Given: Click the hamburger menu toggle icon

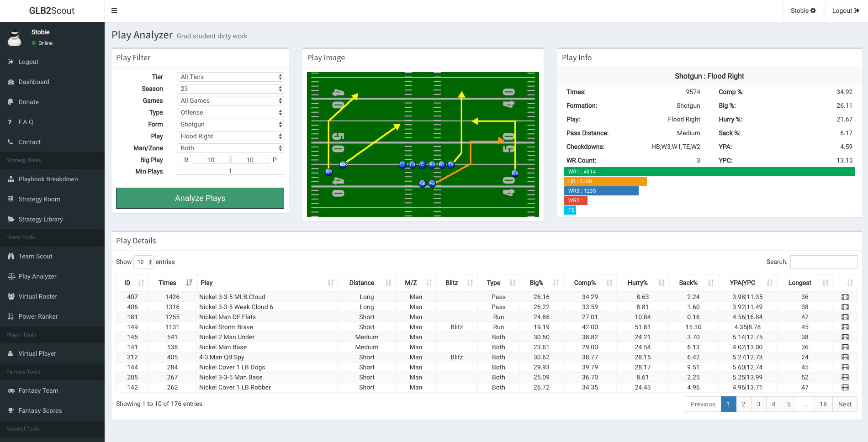Looking at the screenshot, I should point(114,11).
